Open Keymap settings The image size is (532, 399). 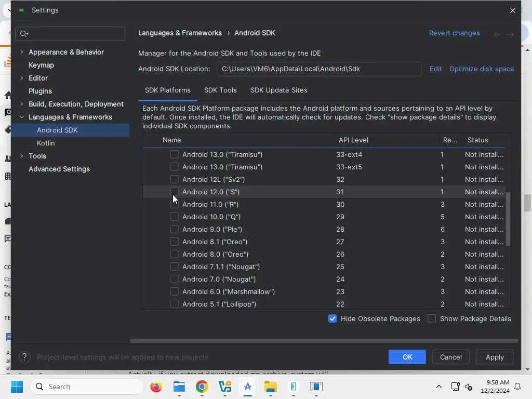coord(41,65)
